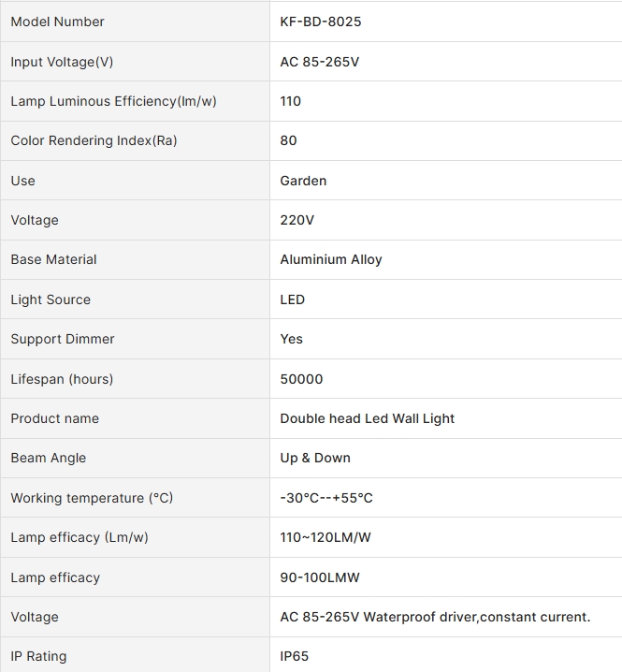Select the KF-BD-8025 model value
Screen dimensions: 622x672
(x=321, y=22)
